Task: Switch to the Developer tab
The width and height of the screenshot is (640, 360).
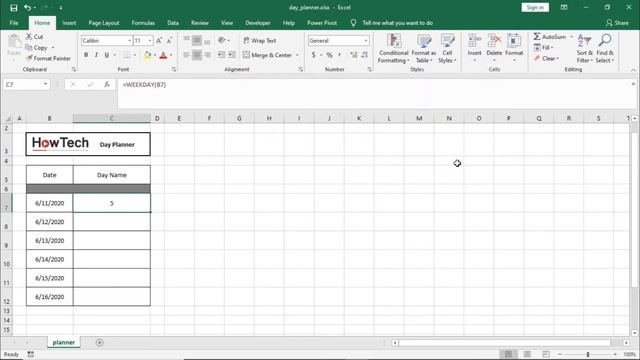Action: coord(258,23)
